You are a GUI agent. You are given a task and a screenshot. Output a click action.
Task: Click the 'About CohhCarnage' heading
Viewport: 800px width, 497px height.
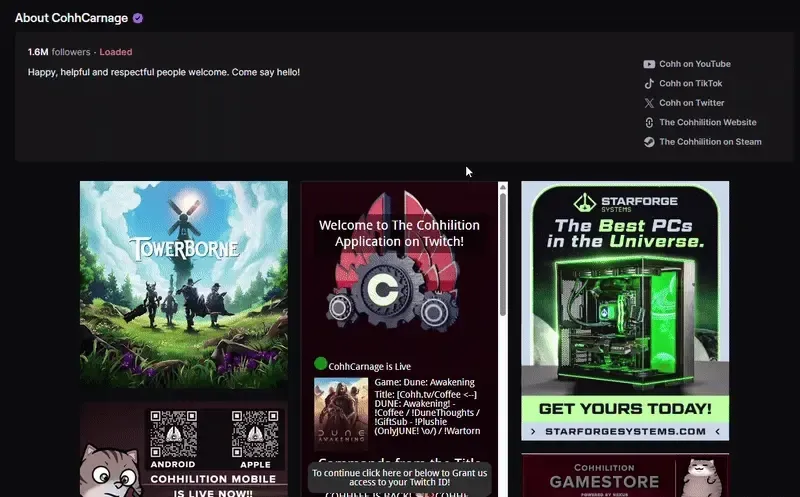click(71, 18)
